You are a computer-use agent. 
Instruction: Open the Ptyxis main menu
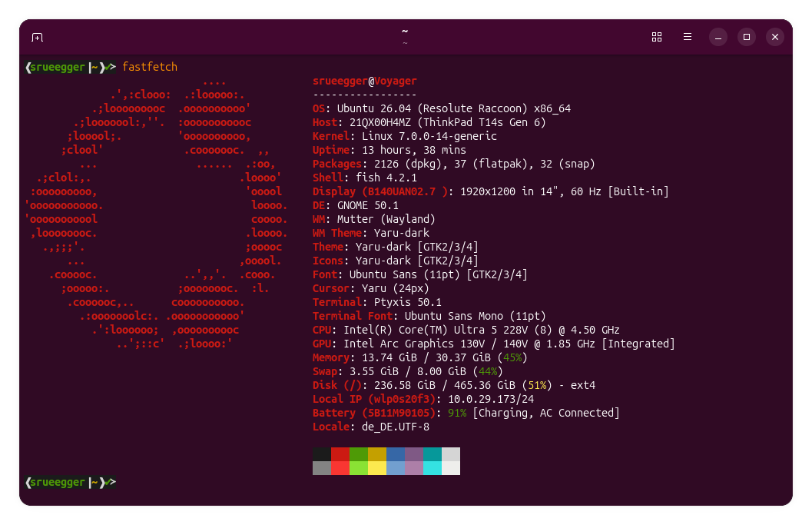click(688, 37)
